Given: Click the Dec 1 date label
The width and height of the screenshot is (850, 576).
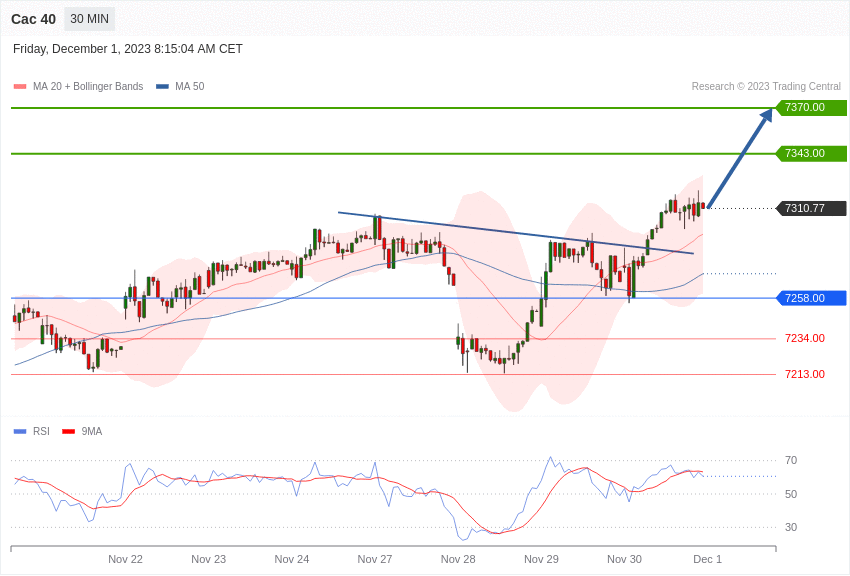Looking at the screenshot, I should coord(707,559).
